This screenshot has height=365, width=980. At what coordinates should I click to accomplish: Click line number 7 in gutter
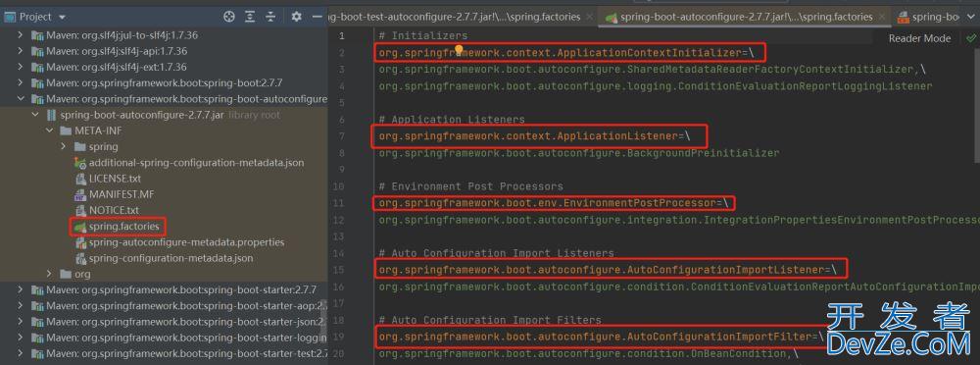coord(341,135)
